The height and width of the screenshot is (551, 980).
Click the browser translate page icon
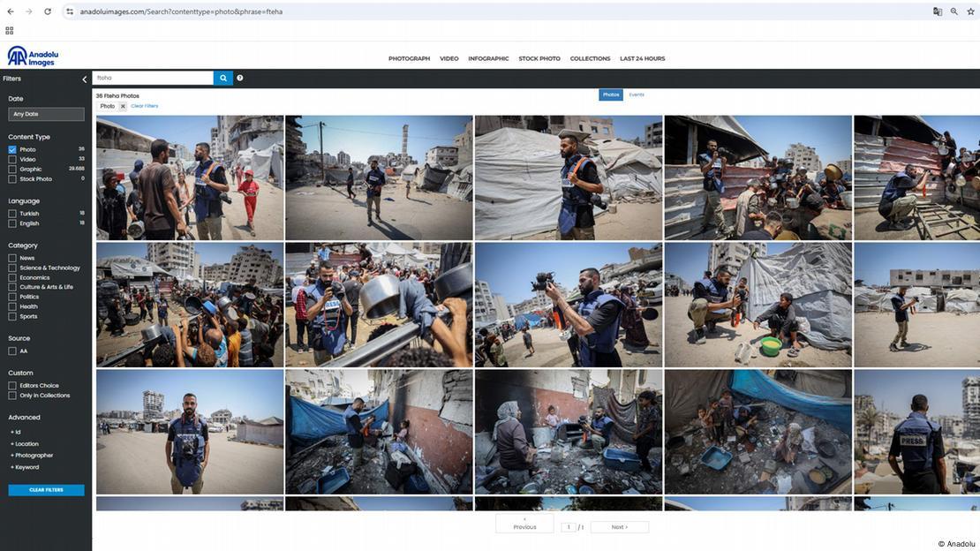point(938,11)
